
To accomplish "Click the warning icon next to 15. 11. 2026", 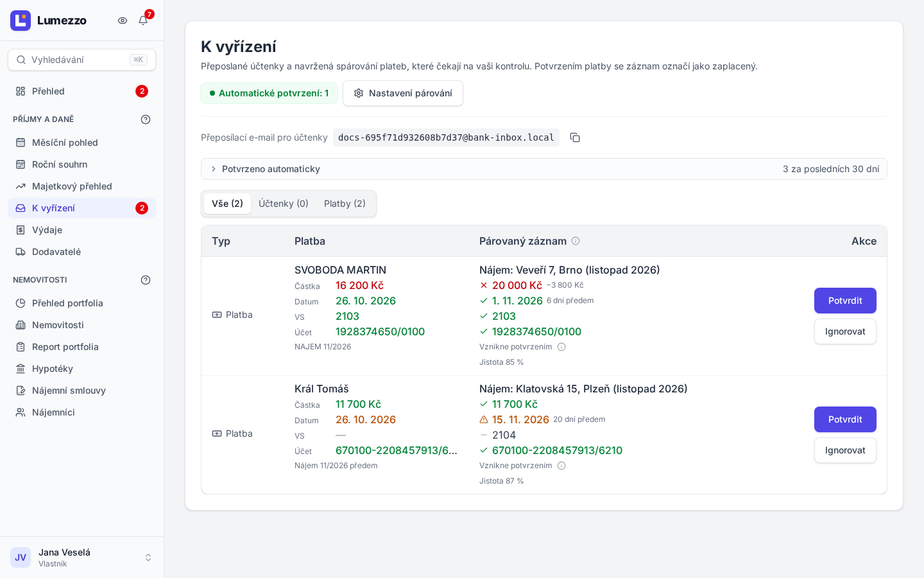I will (x=484, y=419).
